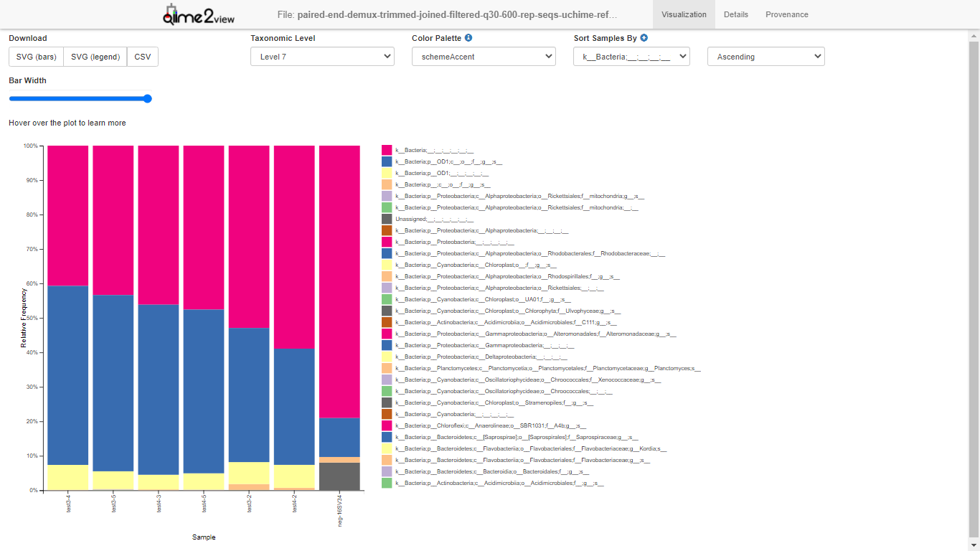Click the pink k__Bacteria legend swatch at top

tap(387, 150)
